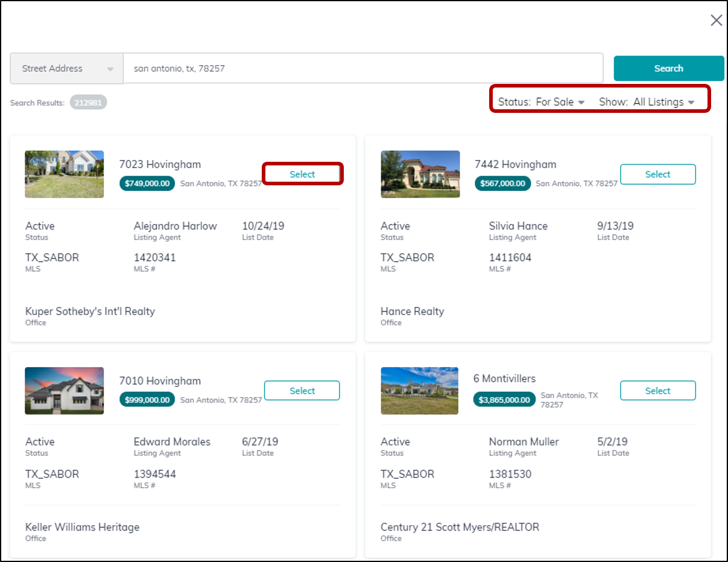The height and width of the screenshot is (562, 728).
Task: Click the 7442 Hovingham address title
Action: pos(516,164)
